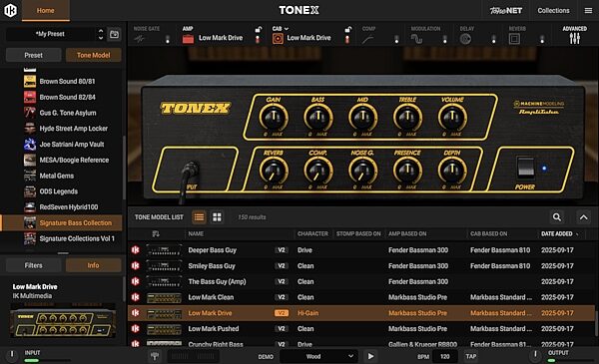Open the Info tab
599x364 pixels.
[93, 265]
